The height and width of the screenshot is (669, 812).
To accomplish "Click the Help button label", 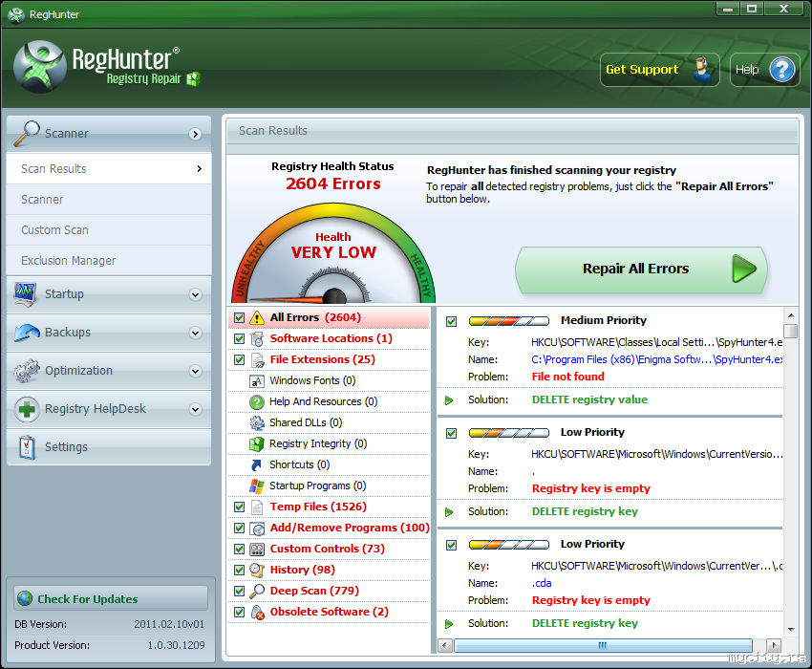I will pos(747,70).
